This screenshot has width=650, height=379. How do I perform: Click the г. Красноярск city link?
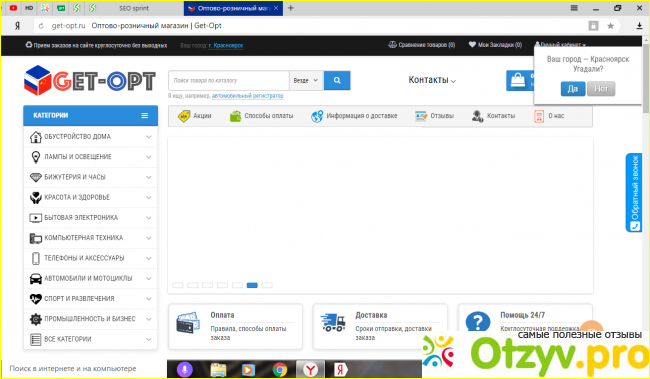pos(226,45)
